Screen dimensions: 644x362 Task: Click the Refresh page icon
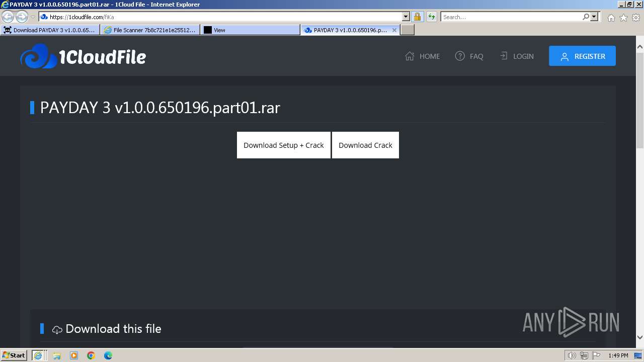tap(431, 17)
